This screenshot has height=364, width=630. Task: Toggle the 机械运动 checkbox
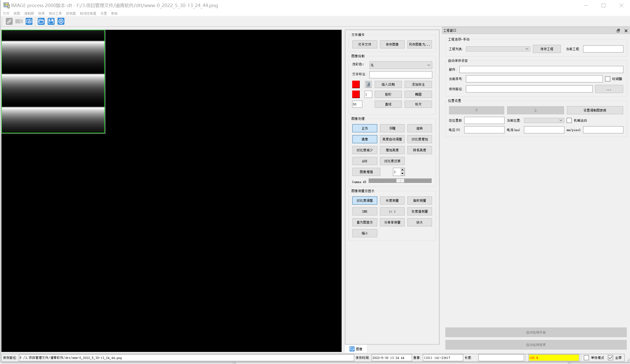(x=569, y=120)
